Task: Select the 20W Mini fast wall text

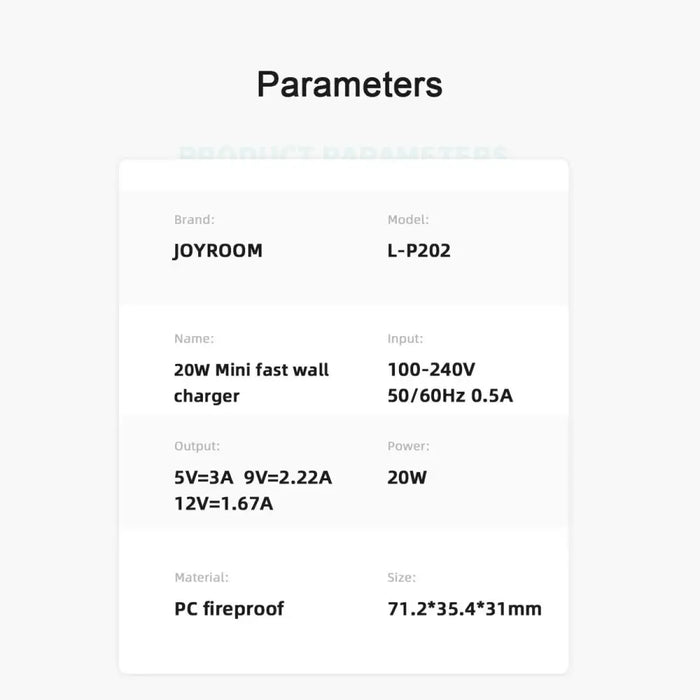Action: click(x=251, y=369)
